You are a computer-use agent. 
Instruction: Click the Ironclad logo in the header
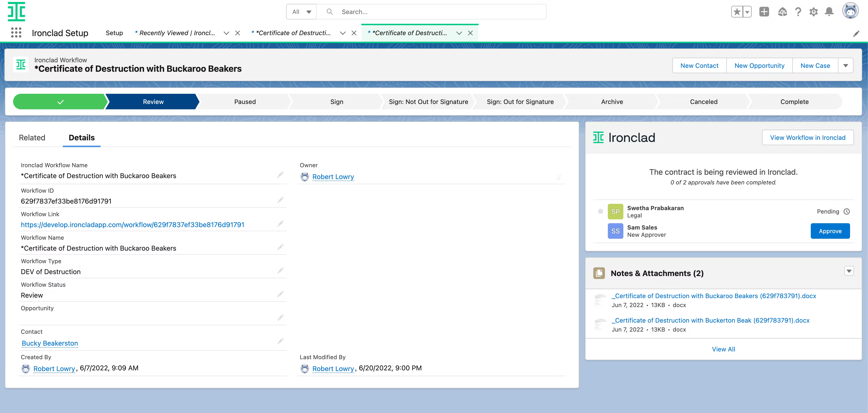[16, 11]
